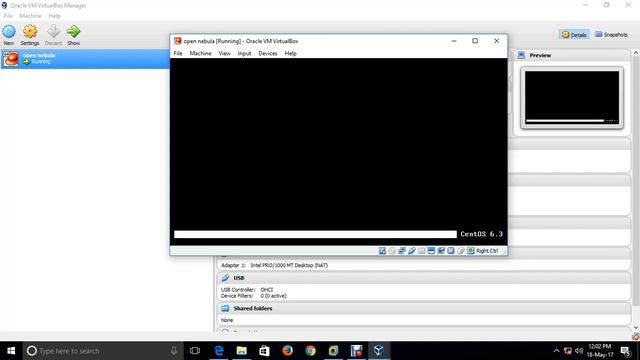Open the Action Center notifications icon
Viewport: 640px width, 360px height.
click(x=625, y=351)
